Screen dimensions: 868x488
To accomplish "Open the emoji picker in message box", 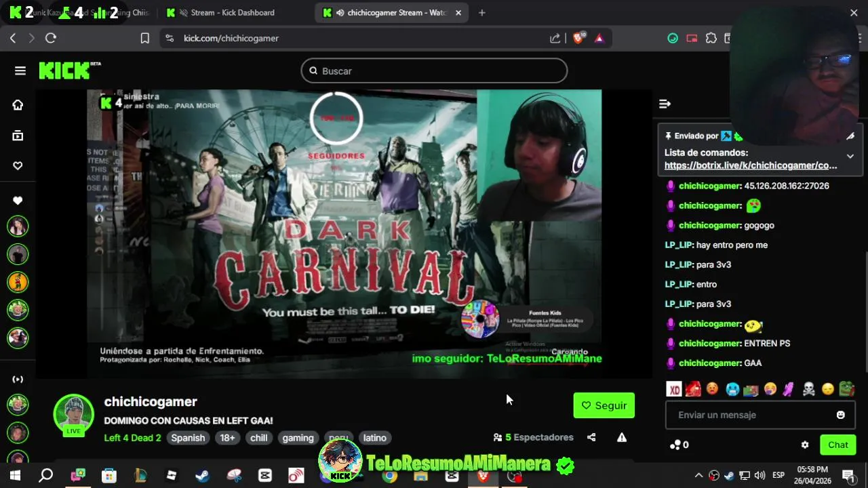I will (x=841, y=415).
